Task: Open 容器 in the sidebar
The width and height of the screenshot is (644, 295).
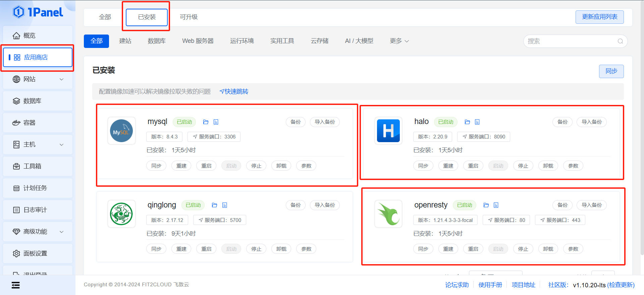Action: (30, 123)
